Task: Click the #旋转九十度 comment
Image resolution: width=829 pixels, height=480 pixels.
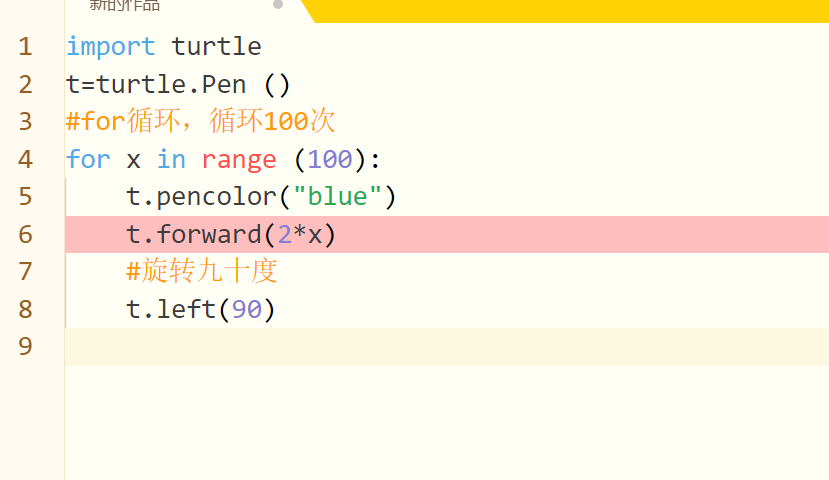Action: (201, 271)
